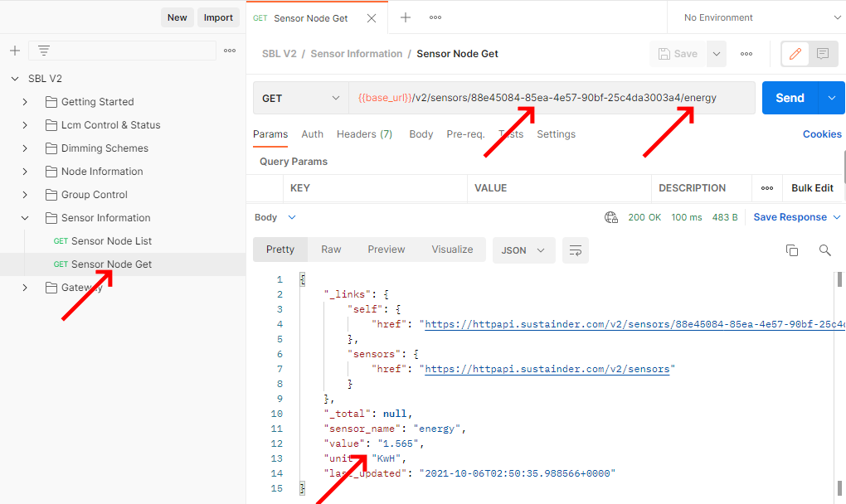Viewport: 846px width, 504px height.
Task: Click the plus icon to add a collection
Action: (14, 51)
